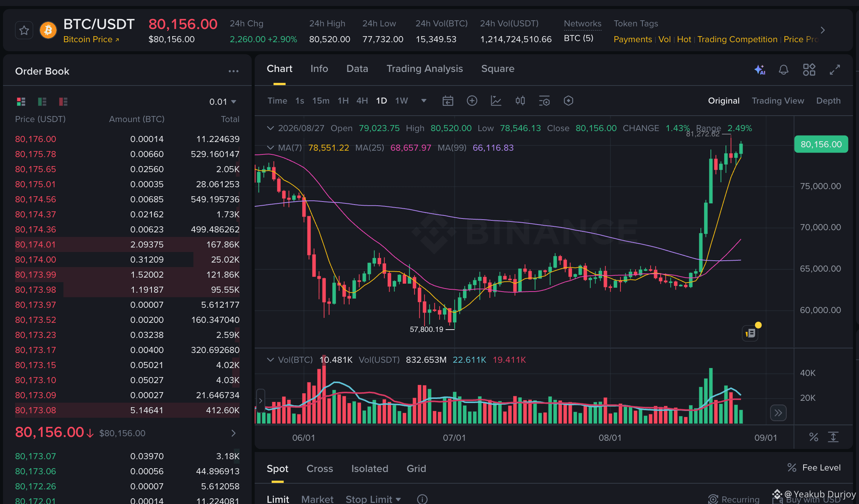Click the limit order info circle icon
Screen dimensions: 859x504
pos(422,499)
